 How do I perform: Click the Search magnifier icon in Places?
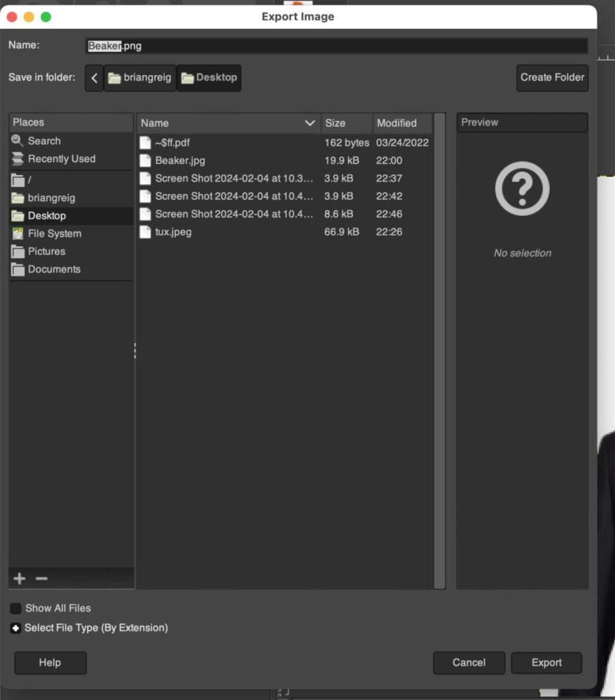[x=18, y=141]
